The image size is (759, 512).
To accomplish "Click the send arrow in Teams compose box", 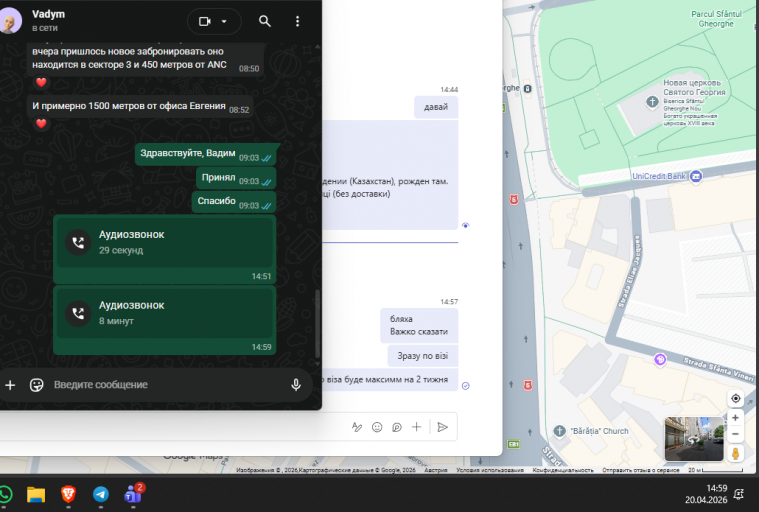I will [x=442, y=427].
